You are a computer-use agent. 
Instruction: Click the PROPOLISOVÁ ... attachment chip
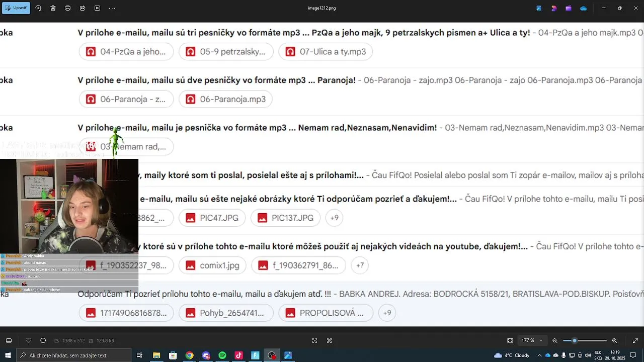click(326, 313)
